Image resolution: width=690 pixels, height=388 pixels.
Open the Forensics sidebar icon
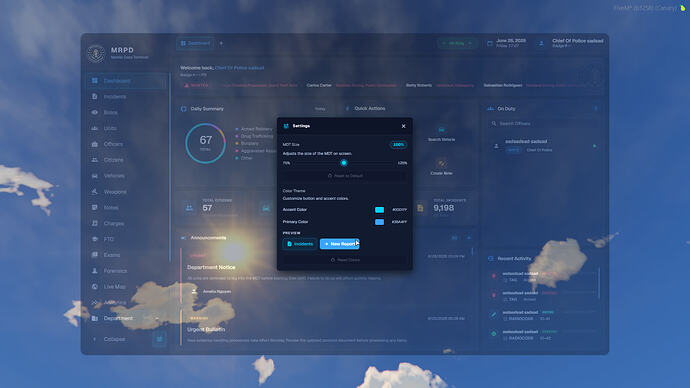(95, 271)
